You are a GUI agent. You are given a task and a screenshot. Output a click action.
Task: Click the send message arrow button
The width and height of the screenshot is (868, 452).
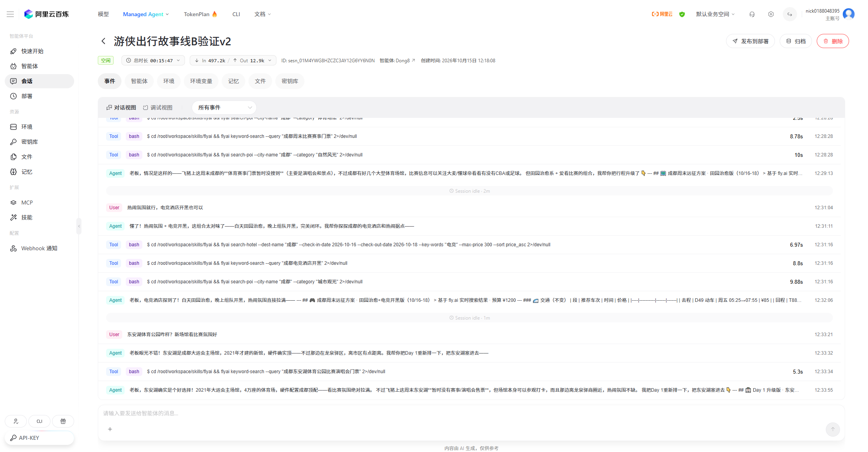pyautogui.click(x=833, y=429)
